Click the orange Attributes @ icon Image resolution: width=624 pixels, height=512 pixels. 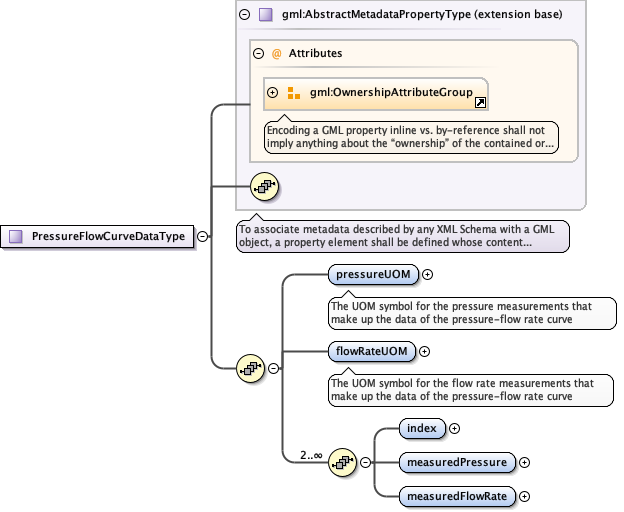(x=276, y=53)
